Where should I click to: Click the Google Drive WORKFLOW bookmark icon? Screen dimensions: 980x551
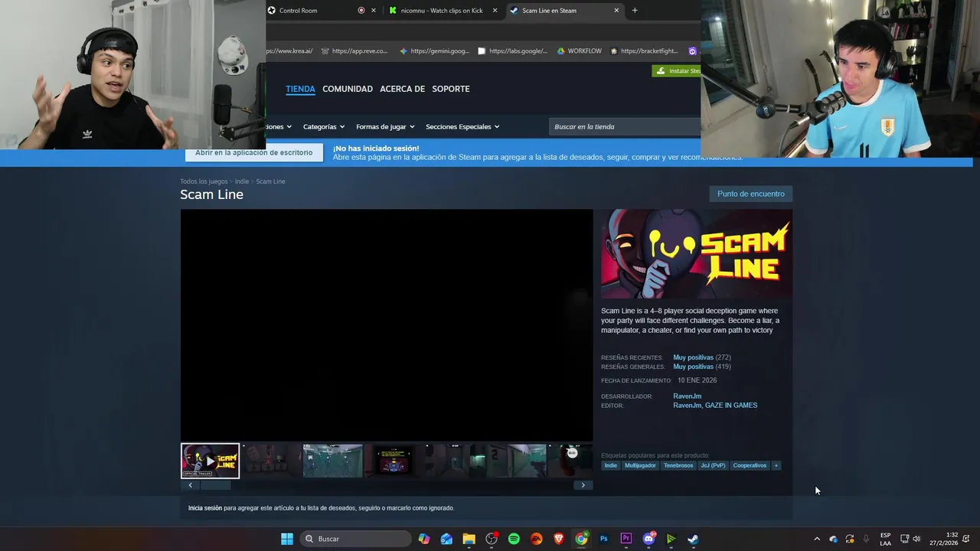click(x=560, y=51)
